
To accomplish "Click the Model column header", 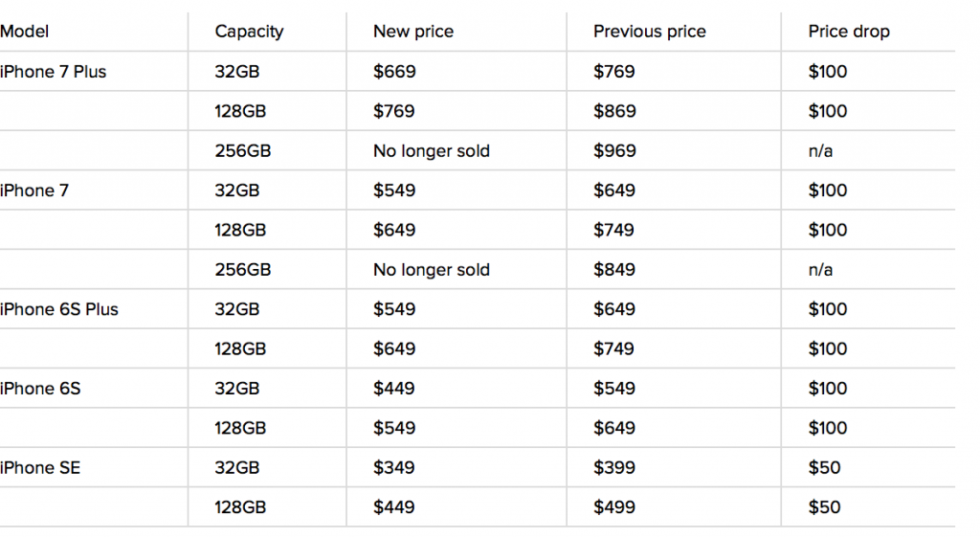I will 25,32.
